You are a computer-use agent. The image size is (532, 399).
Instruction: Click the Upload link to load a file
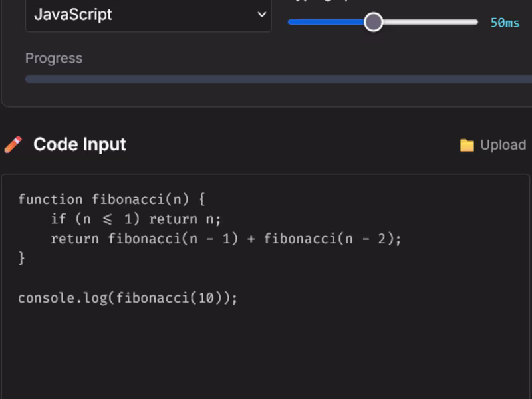(x=503, y=144)
